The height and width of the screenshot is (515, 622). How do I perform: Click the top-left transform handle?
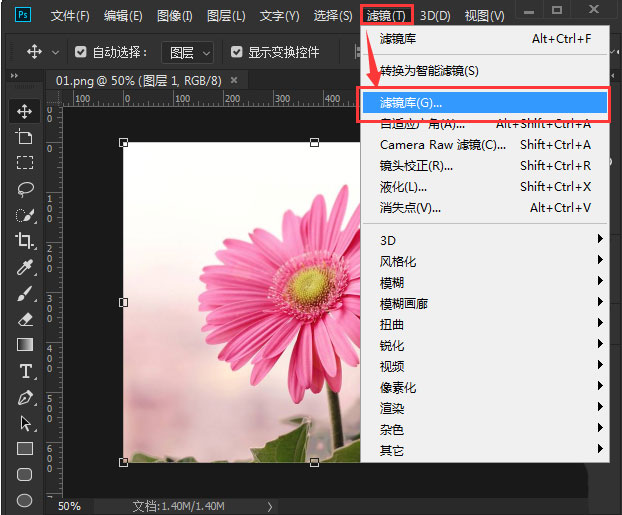[123, 142]
